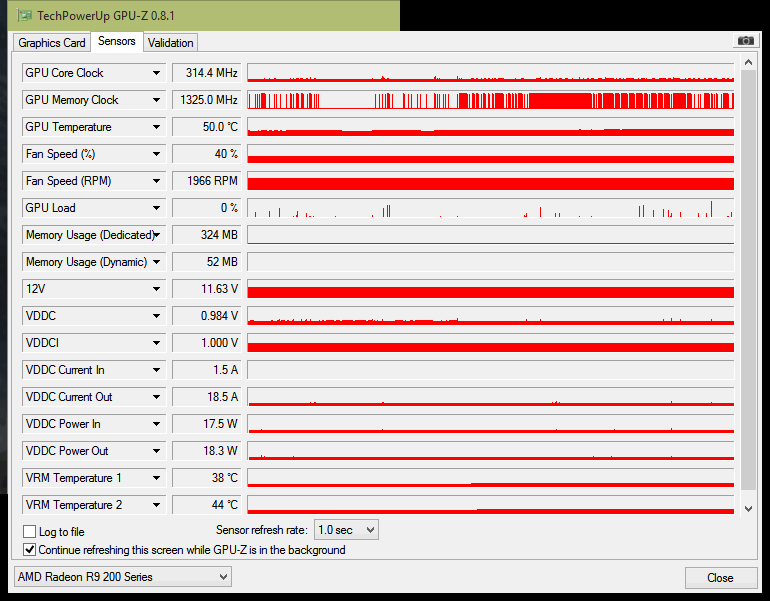The height and width of the screenshot is (601, 770).
Task: Click the Close button
Action: click(721, 578)
